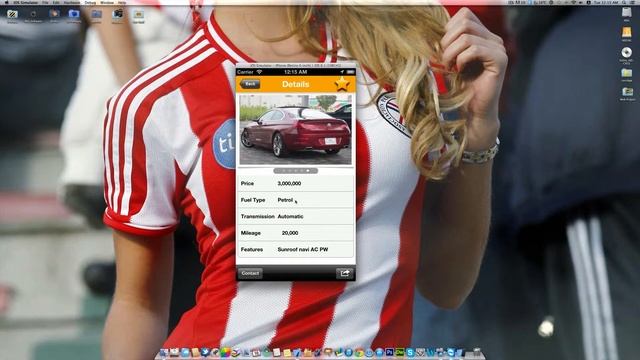The image size is (640, 360).
Task: Click the Wi-Fi icon in the Mac menu bar
Action: [574, 2]
